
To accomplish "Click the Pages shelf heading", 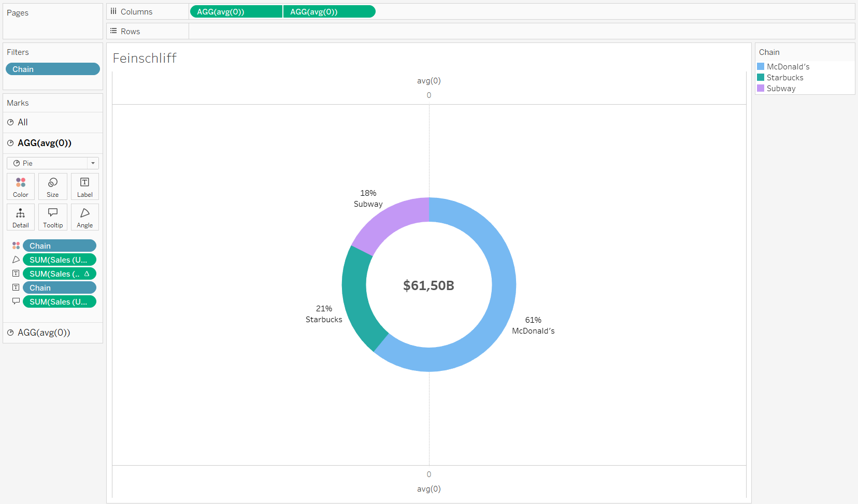I will point(18,13).
